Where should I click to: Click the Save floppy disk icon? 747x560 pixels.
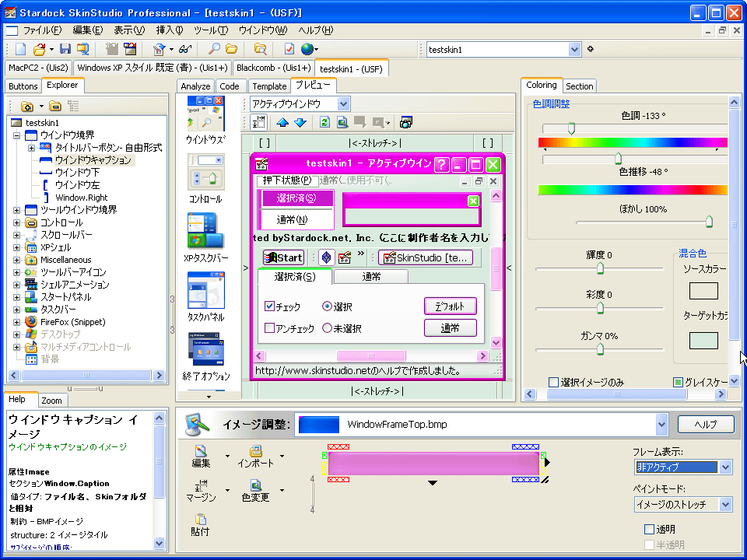tap(65, 48)
